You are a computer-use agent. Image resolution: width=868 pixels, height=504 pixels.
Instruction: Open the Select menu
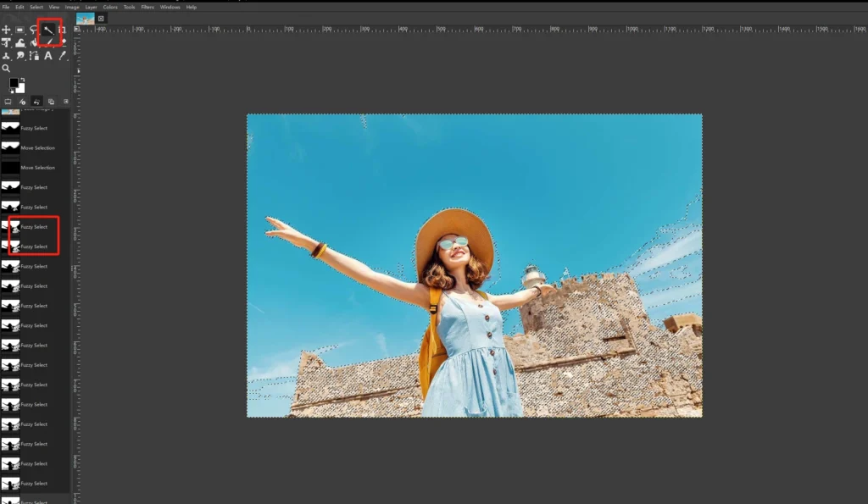(x=36, y=7)
